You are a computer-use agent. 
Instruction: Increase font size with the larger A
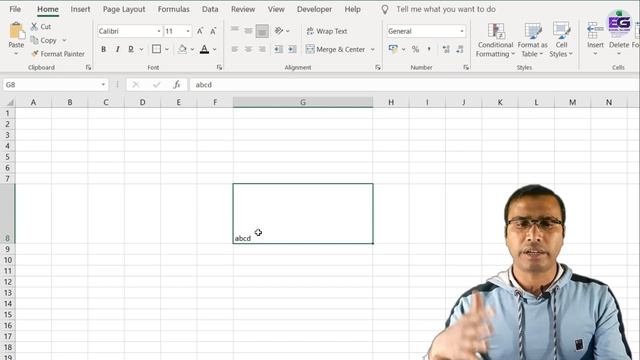200,31
